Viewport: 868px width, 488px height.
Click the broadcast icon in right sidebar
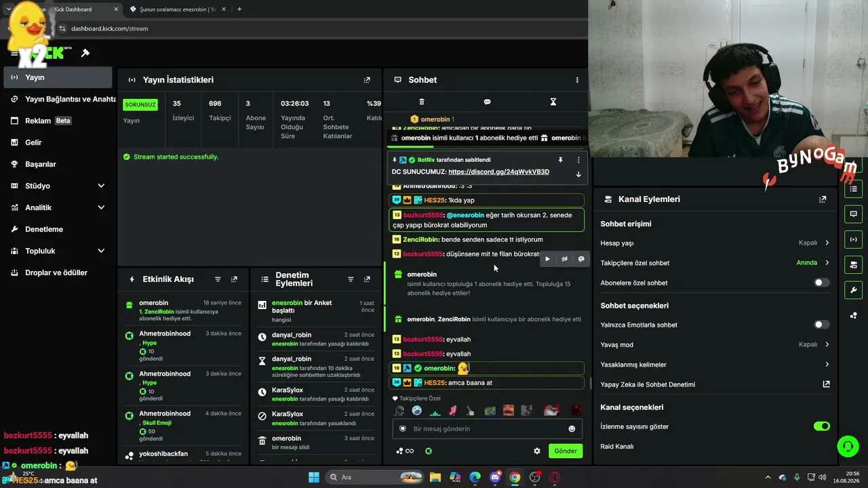coord(853,239)
